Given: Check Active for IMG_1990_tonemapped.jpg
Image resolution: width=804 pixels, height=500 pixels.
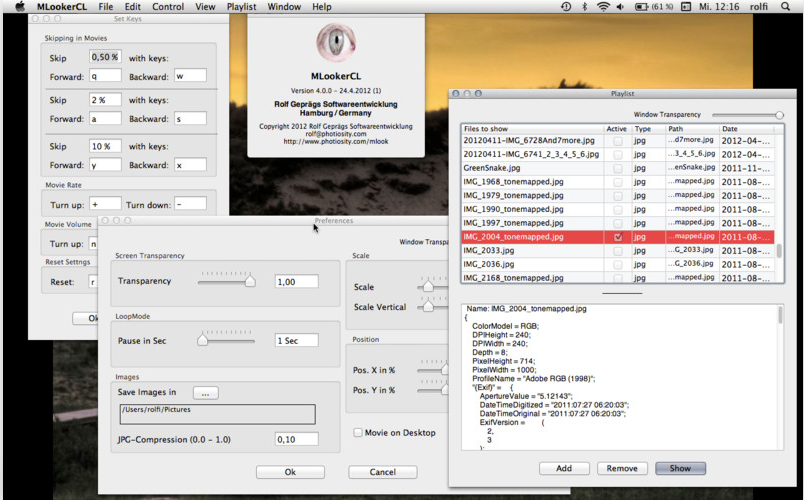Looking at the screenshot, I should click(x=618, y=209).
